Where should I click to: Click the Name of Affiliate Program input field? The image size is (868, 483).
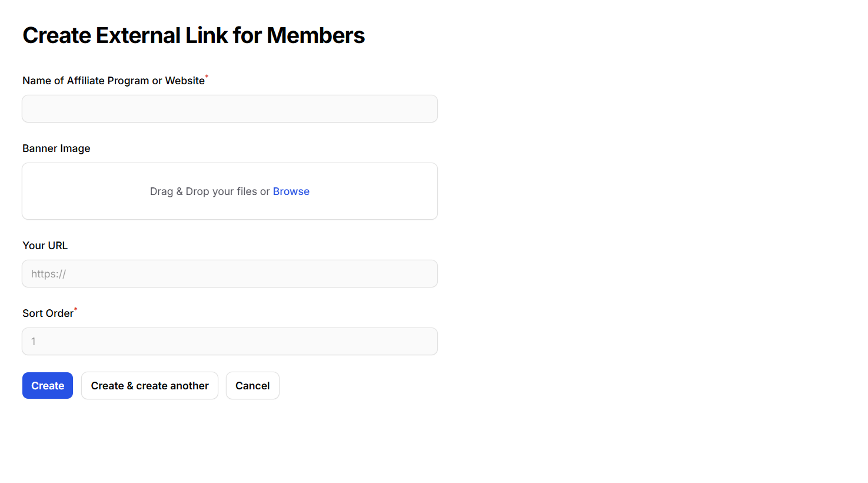click(230, 109)
